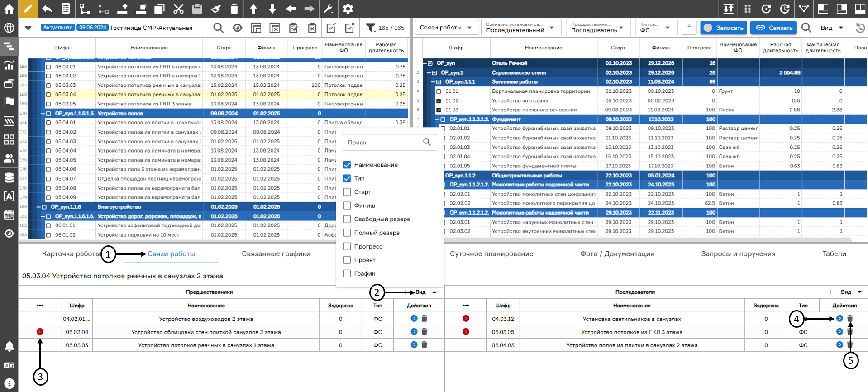Viewport: 868px width, 392px height.
Task: Open the people icon in left sidebar
Action: click(x=9, y=158)
